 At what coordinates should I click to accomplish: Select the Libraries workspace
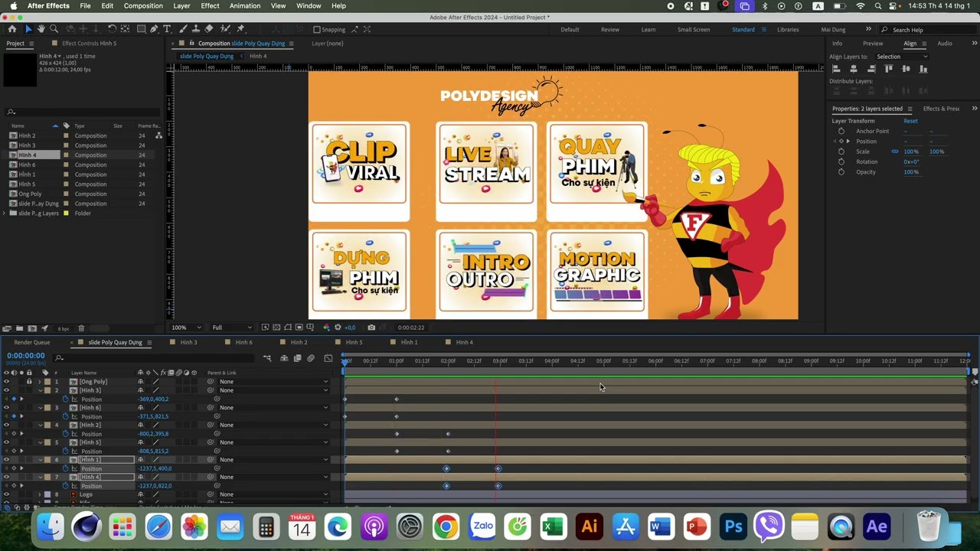pos(788,30)
